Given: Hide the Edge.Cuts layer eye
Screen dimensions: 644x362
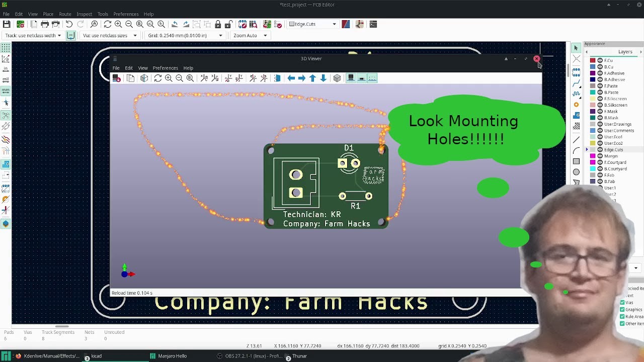Looking at the screenshot, I should [600, 150].
